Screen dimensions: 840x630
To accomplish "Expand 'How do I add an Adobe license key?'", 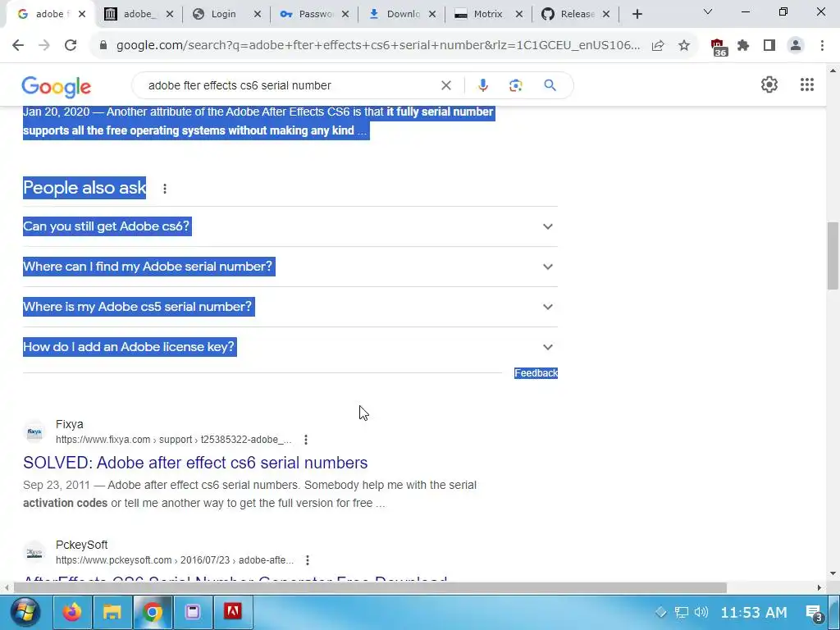I will (x=290, y=347).
